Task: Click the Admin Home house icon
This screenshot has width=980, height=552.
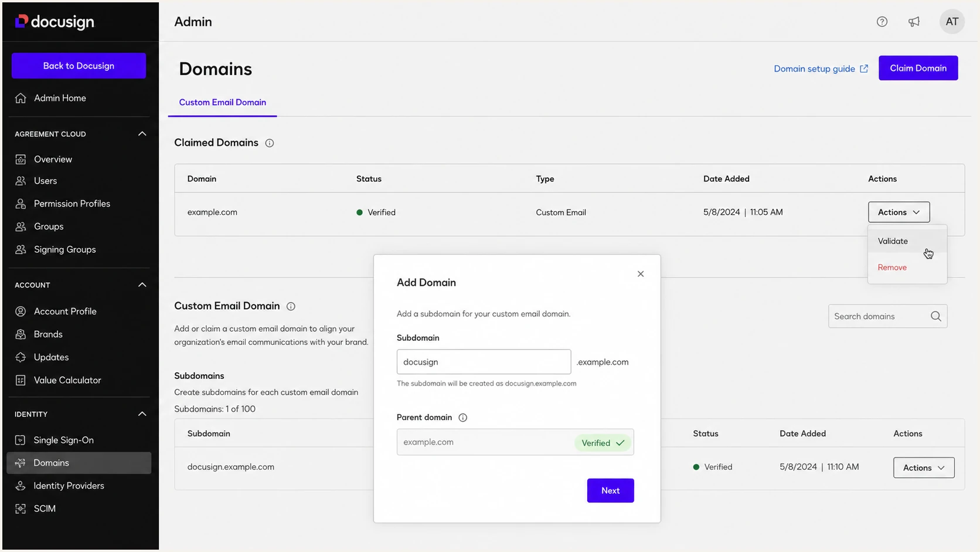Action: pyautogui.click(x=21, y=98)
